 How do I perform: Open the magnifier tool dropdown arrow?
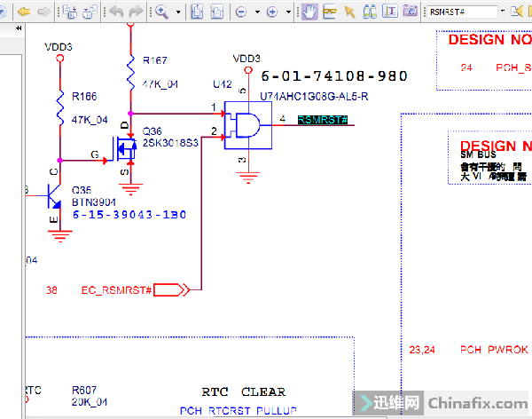coord(178,12)
